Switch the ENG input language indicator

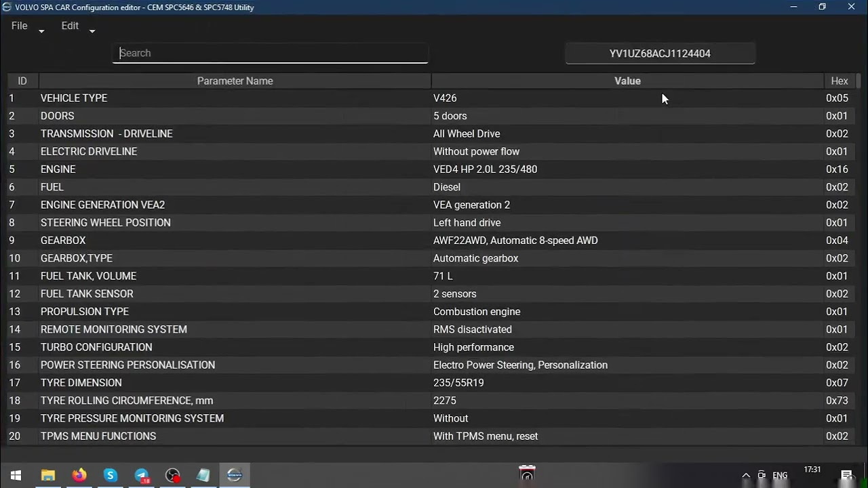(780, 475)
